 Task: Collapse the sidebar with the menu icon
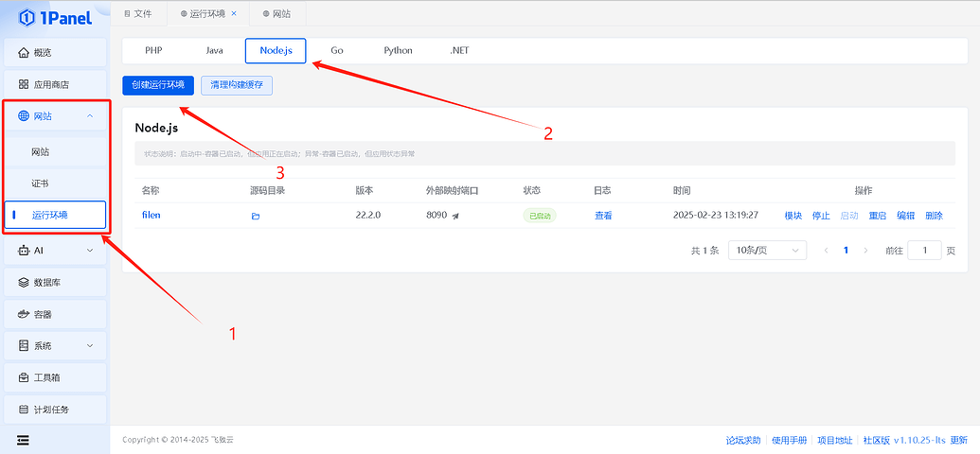click(x=23, y=440)
